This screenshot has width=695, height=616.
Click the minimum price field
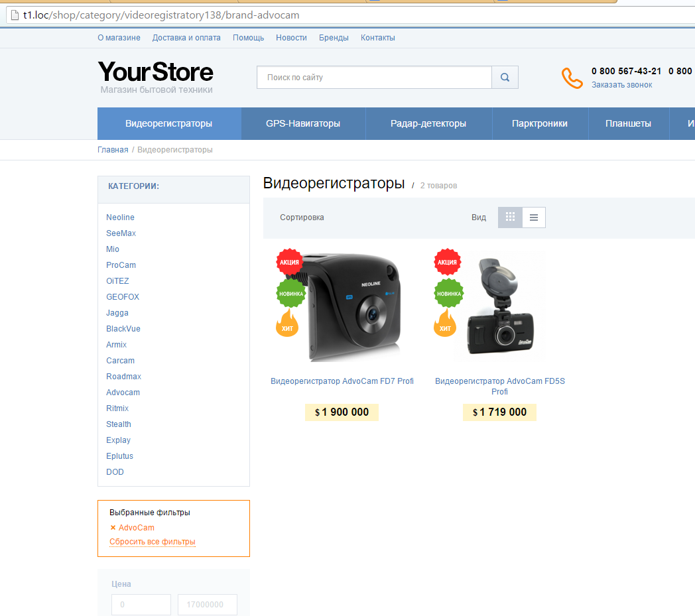point(141,605)
